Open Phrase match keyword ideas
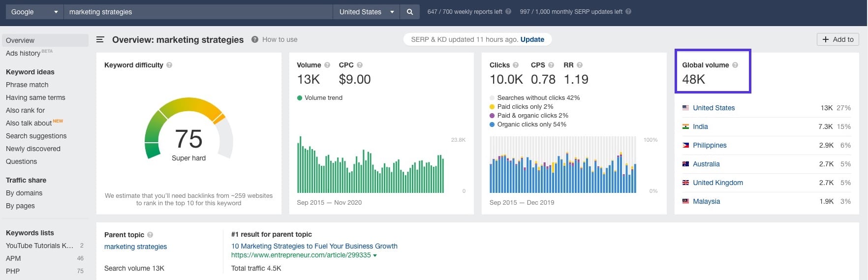The height and width of the screenshot is (280, 868). [27, 85]
